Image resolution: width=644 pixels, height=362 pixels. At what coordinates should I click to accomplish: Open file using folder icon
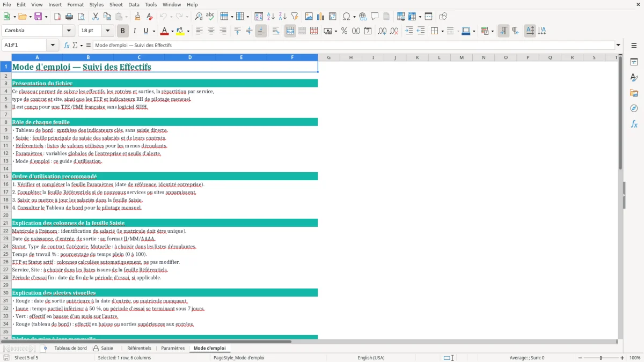22,17
